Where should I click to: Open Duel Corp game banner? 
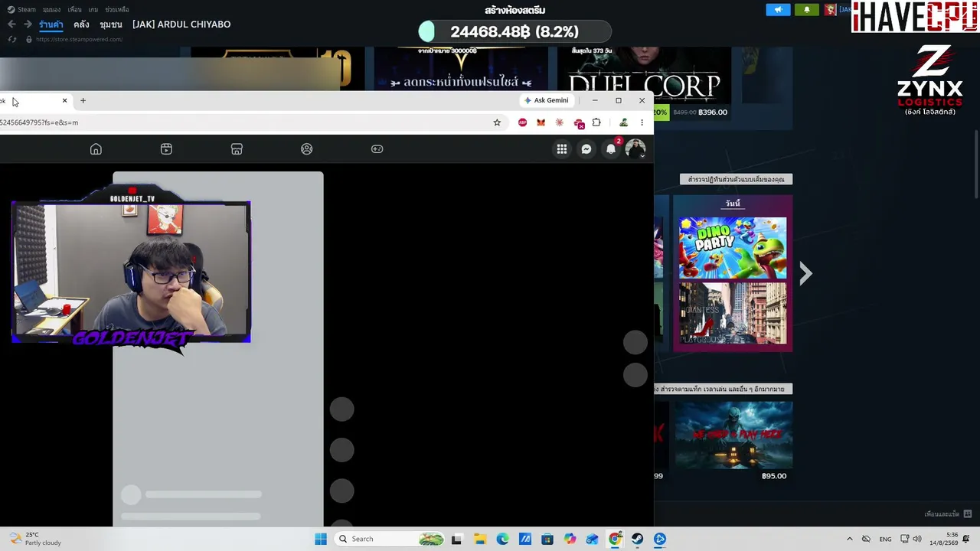[x=644, y=75]
